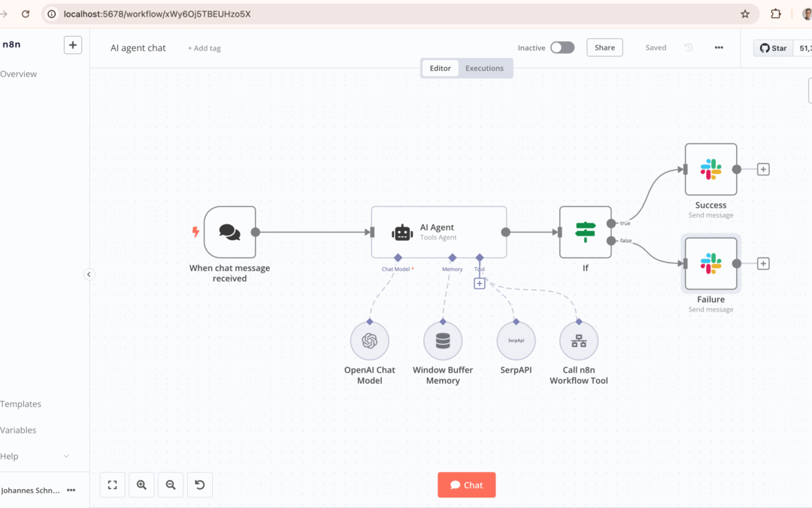The height and width of the screenshot is (508, 812).
Task: Click the plus button in the sidebar
Action: pyautogui.click(x=72, y=45)
